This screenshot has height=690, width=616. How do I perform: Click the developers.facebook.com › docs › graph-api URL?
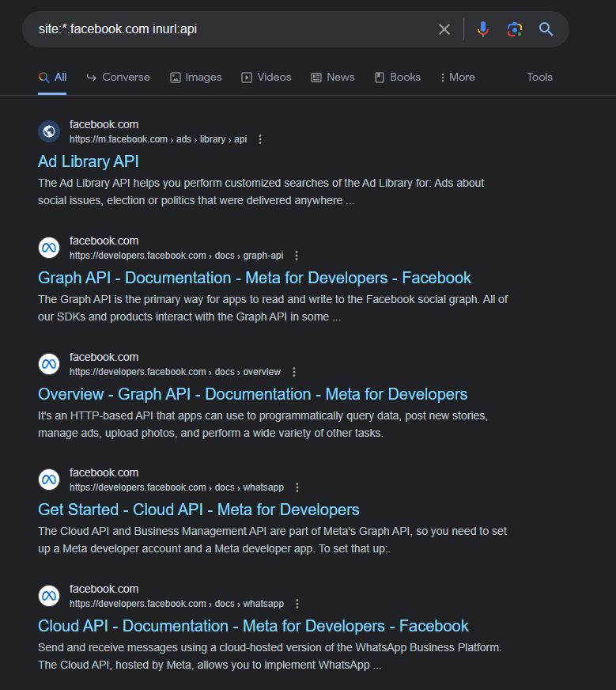pyautogui.click(x=176, y=256)
